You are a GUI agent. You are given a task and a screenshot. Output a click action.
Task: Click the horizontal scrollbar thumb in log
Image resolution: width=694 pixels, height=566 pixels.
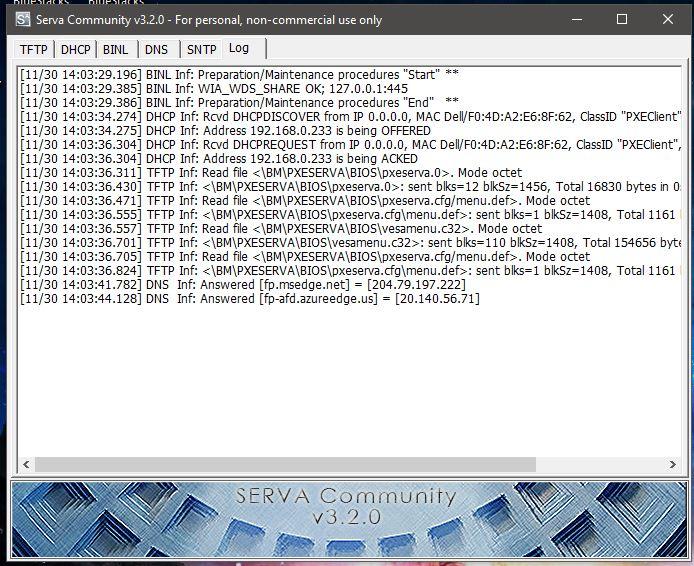click(285, 464)
